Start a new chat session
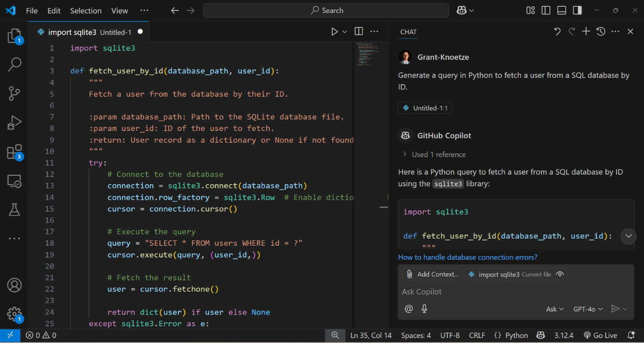Image resolution: width=644 pixels, height=343 pixels. 586,31
